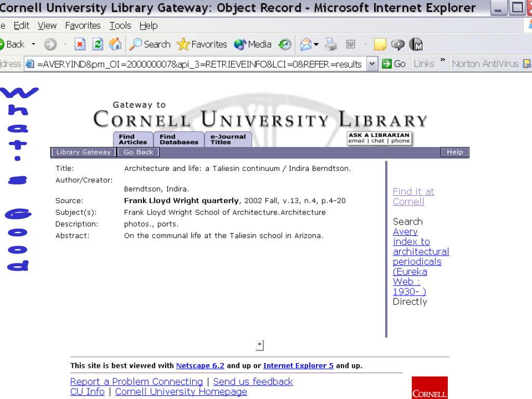Screen dimensions: 532x399
Task: Click the red Cornell logo
Action: tap(430, 388)
